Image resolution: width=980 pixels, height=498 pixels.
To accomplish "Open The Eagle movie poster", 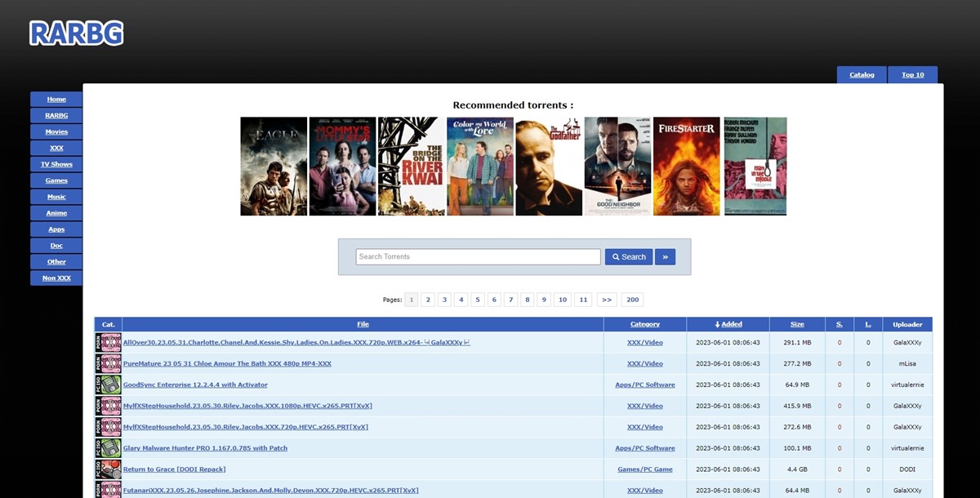I will [274, 167].
